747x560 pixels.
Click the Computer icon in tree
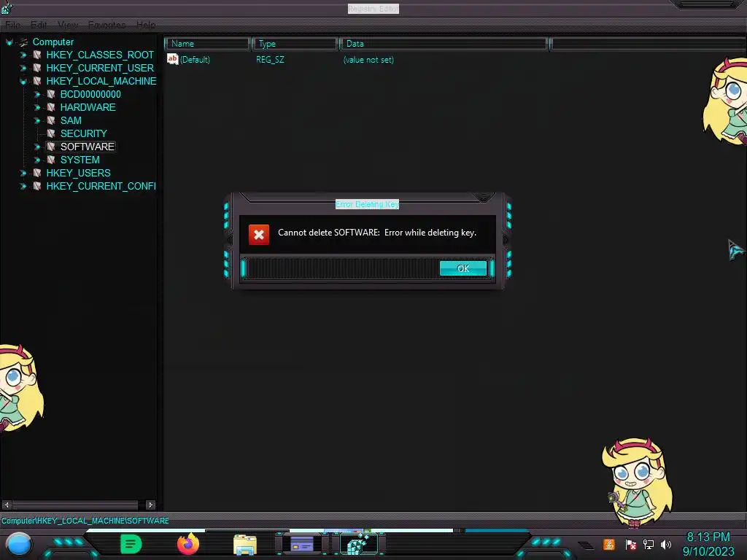(23, 42)
